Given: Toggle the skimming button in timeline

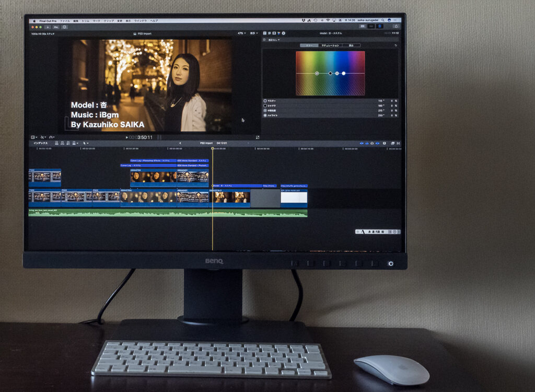Looking at the screenshot, I should pos(362,143).
